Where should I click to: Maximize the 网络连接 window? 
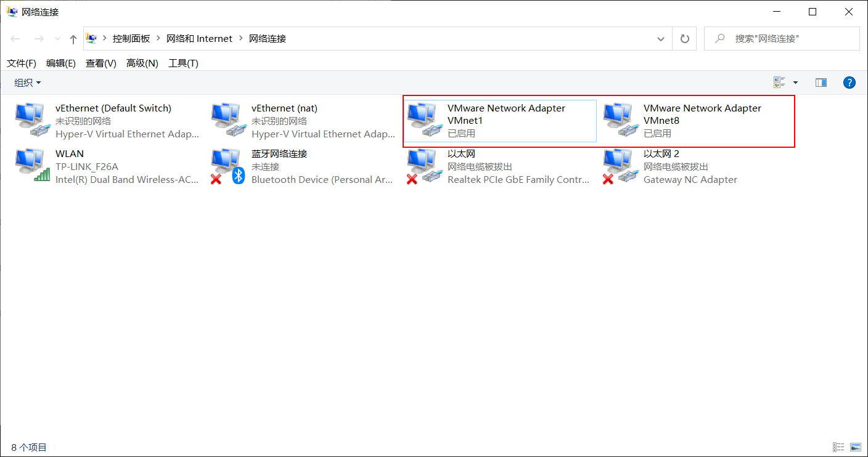(x=813, y=12)
